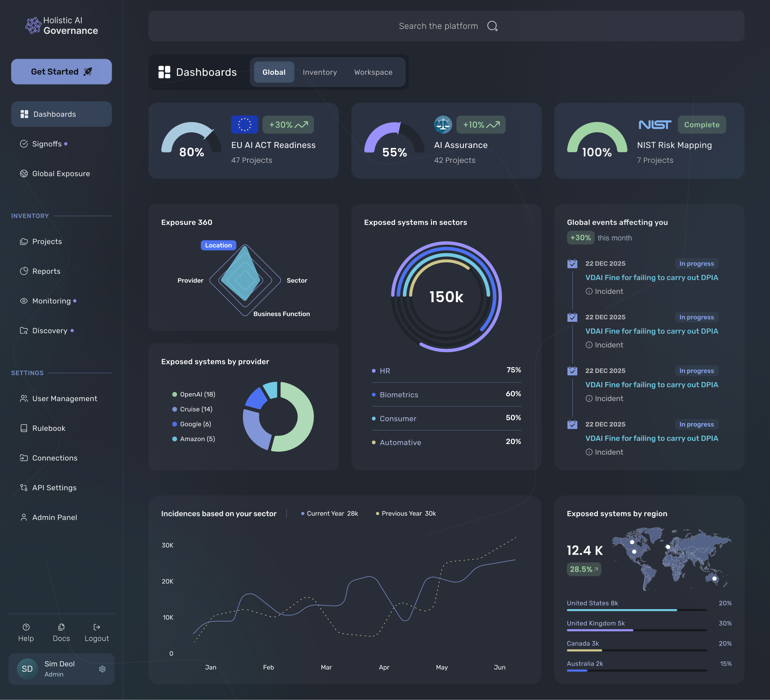The image size is (770, 700).
Task: Open first VDAI Fine DPIA event link
Action: tap(652, 277)
